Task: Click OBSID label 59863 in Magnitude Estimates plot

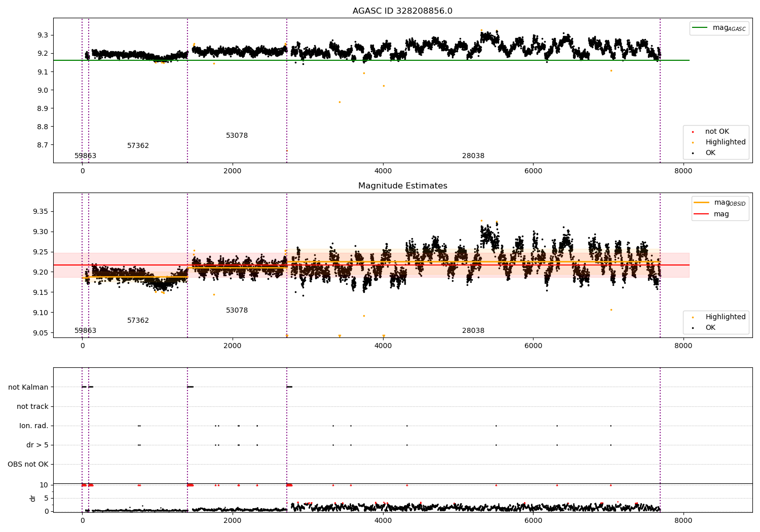Action: point(86,331)
